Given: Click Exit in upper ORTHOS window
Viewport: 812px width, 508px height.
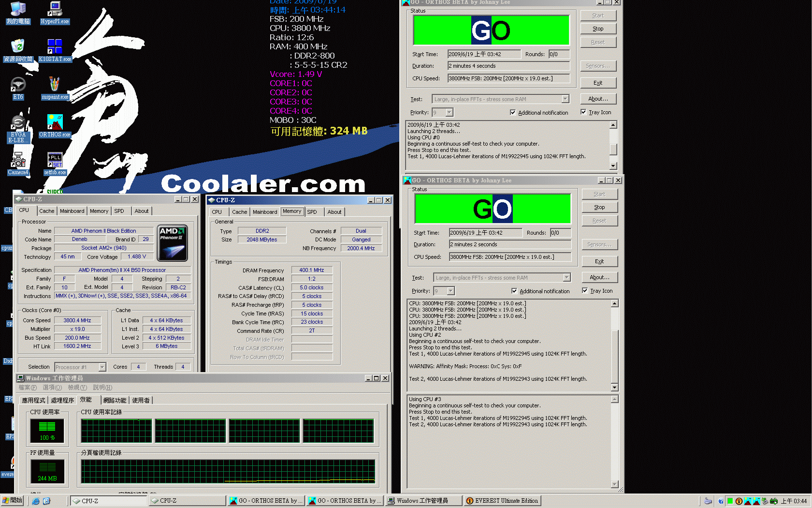Looking at the screenshot, I should click(x=598, y=83).
